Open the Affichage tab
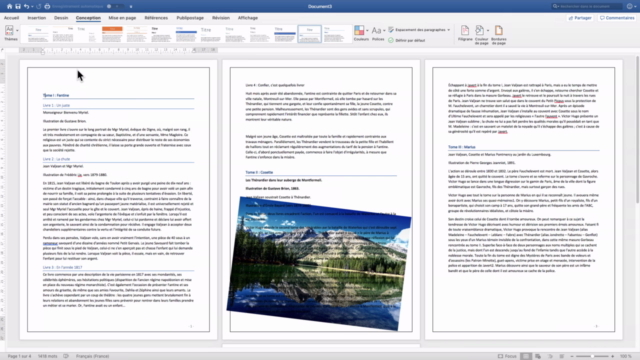This screenshot has height=360, width=640. click(x=248, y=18)
